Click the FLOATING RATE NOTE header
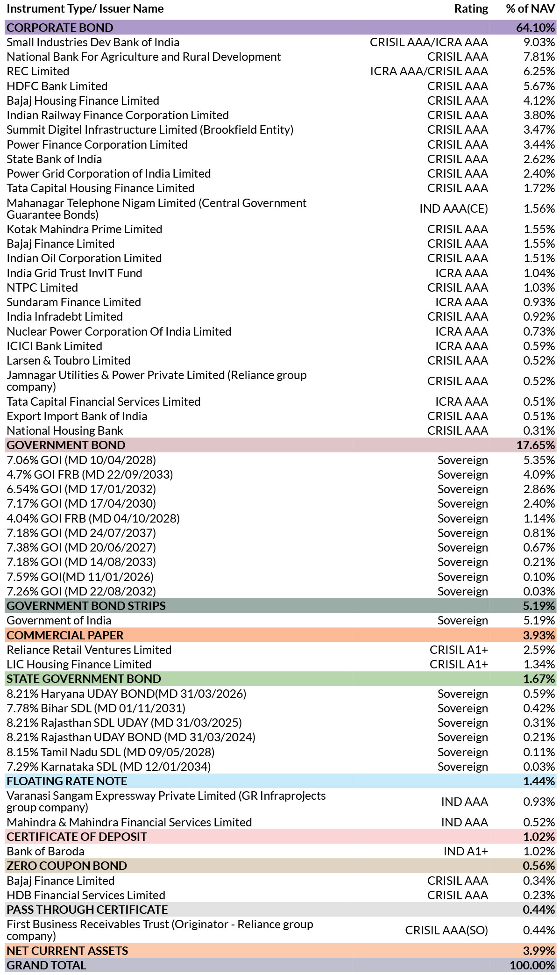The image size is (560, 975). [280, 781]
